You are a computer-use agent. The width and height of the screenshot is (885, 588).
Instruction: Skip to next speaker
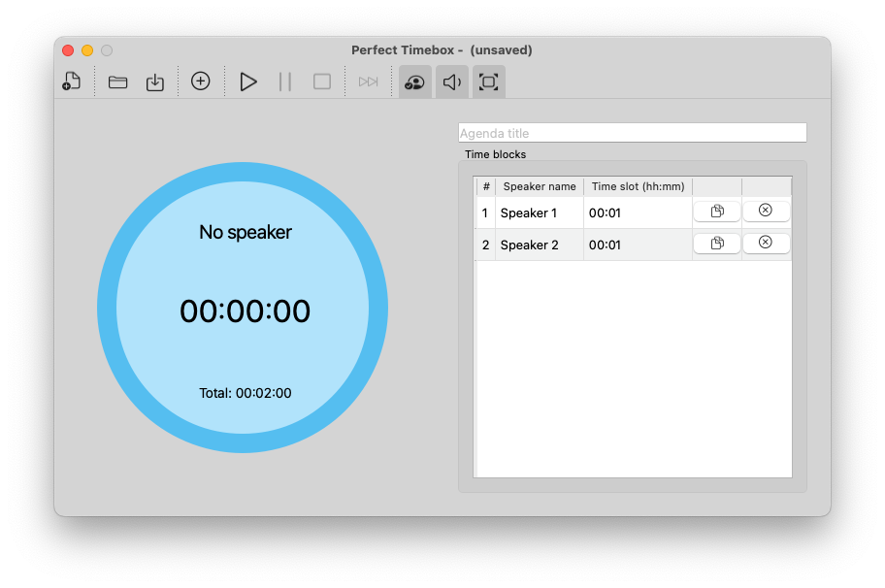point(368,82)
